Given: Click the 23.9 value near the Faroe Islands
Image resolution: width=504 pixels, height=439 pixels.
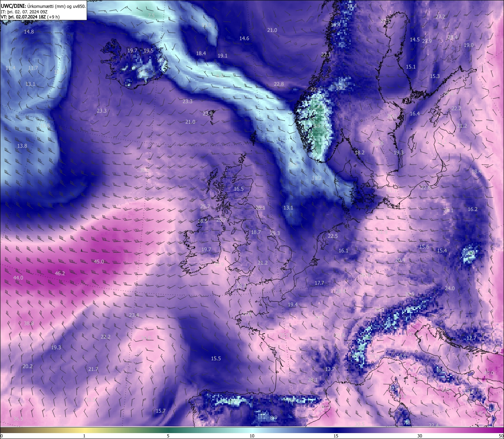Looking at the screenshot, I should [208, 113].
